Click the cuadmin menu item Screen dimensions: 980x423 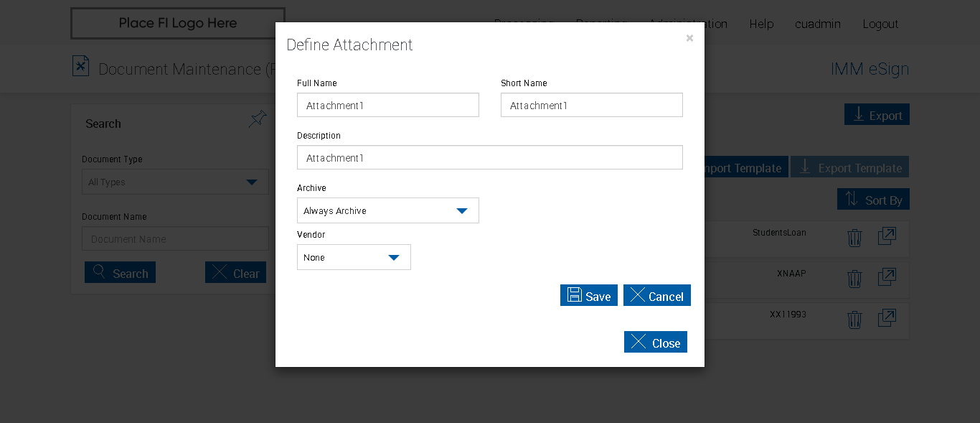(818, 24)
